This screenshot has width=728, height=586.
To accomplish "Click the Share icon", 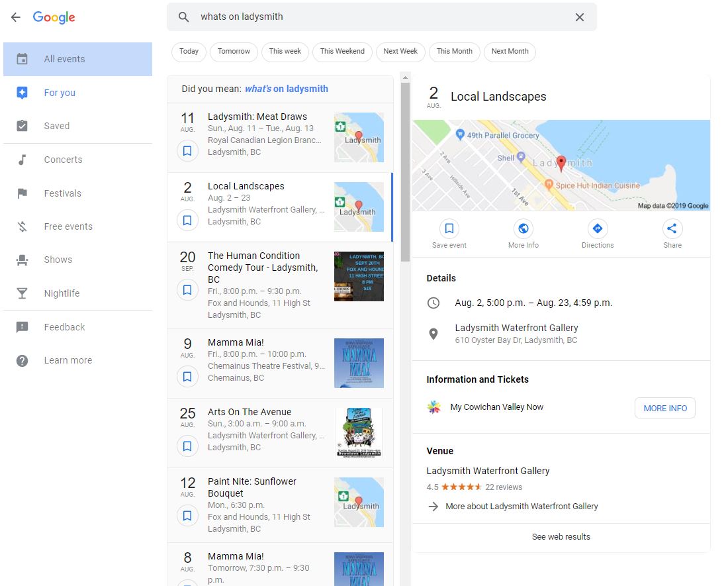I will (x=672, y=228).
